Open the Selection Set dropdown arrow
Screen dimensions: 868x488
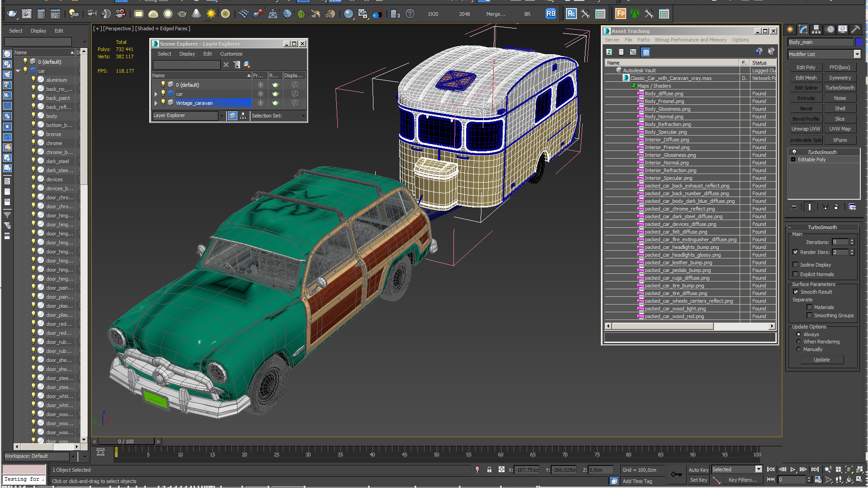[x=303, y=116]
